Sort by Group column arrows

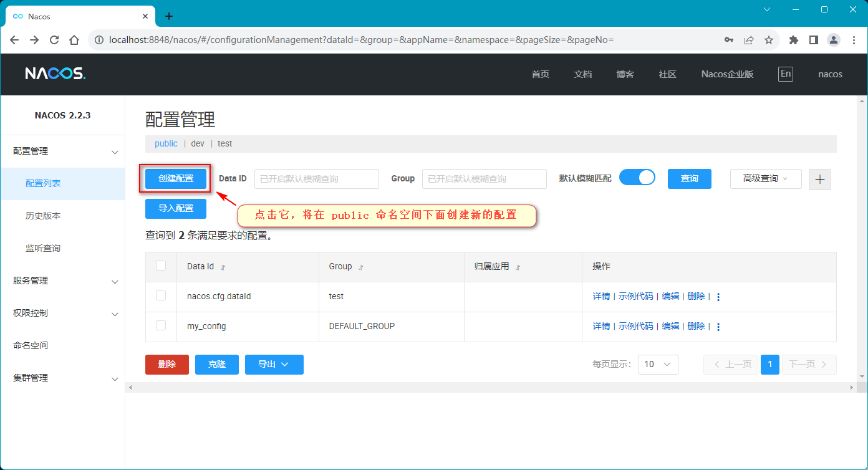click(x=360, y=267)
